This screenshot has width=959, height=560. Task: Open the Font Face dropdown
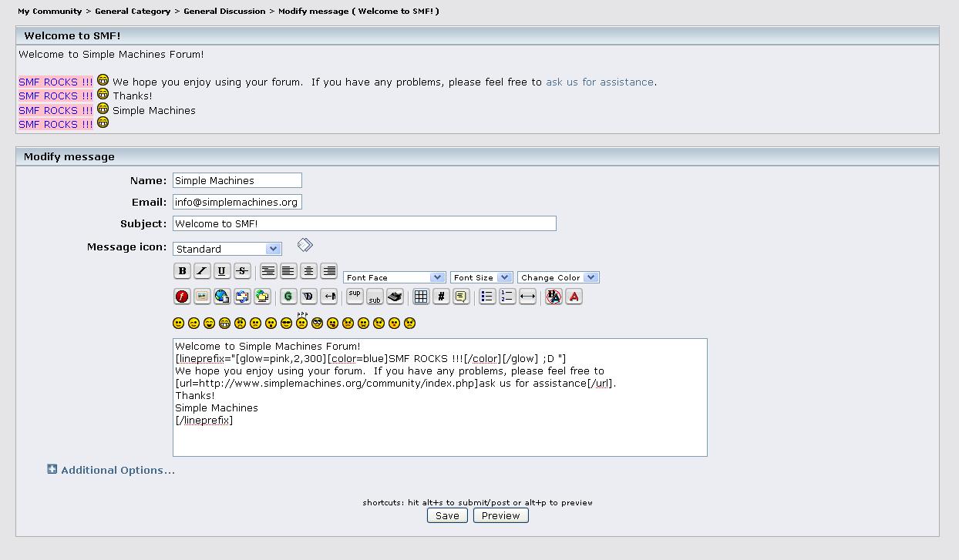pos(395,277)
